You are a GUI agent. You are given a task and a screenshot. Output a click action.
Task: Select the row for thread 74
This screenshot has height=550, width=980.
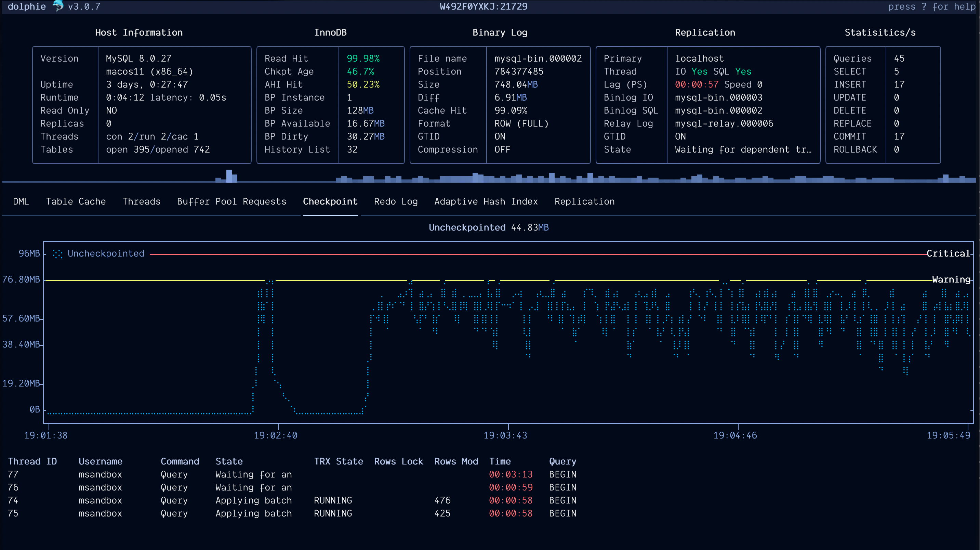[292, 500]
